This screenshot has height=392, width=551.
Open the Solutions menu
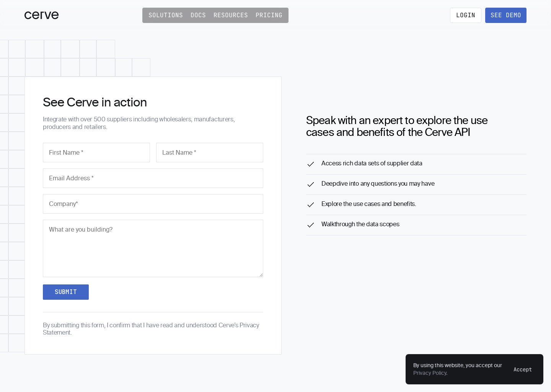pyautogui.click(x=166, y=15)
